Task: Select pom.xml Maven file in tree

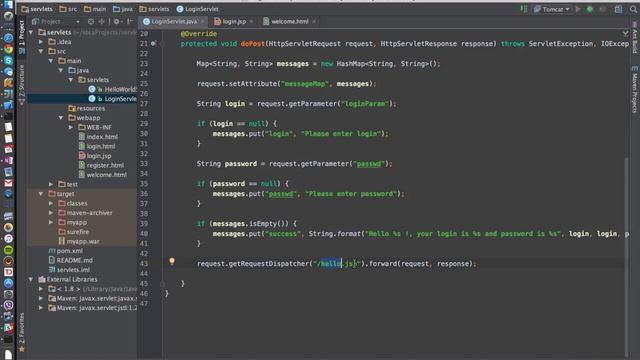Action: tap(65, 251)
